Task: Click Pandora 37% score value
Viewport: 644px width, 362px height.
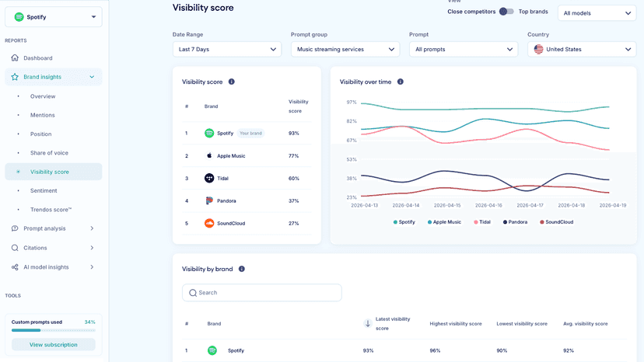Action: click(x=294, y=201)
